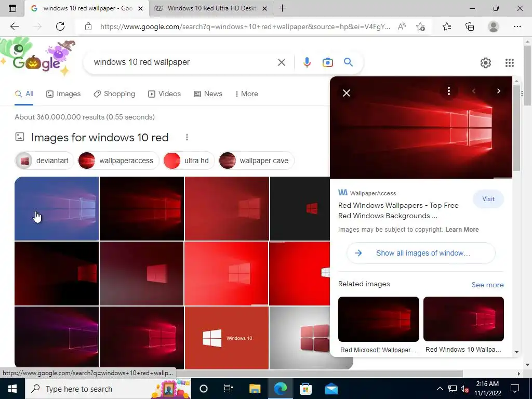Add this page to favorites star
Screen dimensions: 532x399
coord(420,26)
